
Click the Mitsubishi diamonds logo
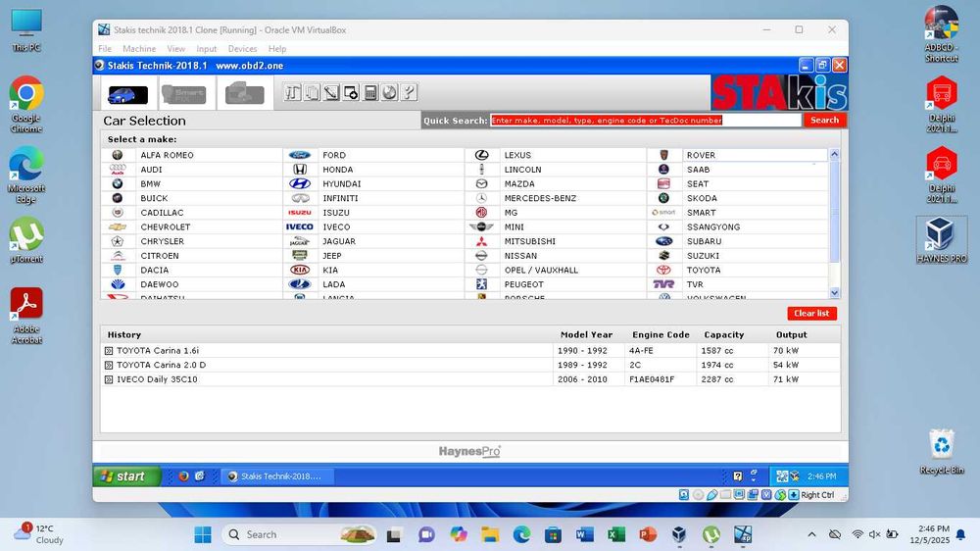point(481,241)
